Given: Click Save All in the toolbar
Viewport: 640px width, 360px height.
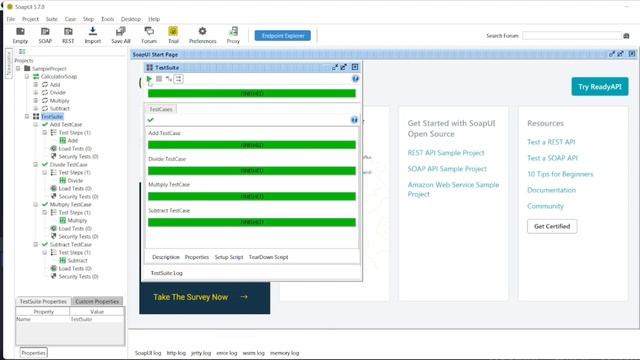Looking at the screenshot, I should pyautogui.click(x=121, y=35).
